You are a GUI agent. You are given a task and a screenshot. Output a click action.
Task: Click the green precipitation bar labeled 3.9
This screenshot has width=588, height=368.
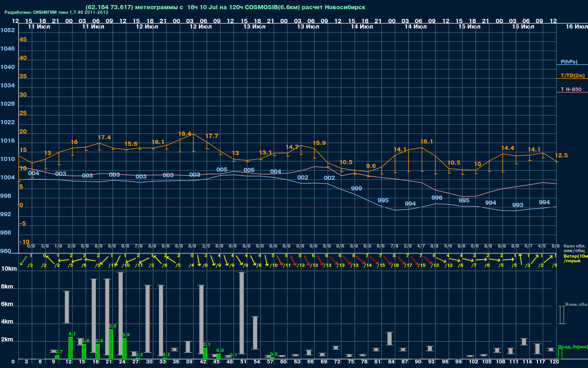[124, 349]
